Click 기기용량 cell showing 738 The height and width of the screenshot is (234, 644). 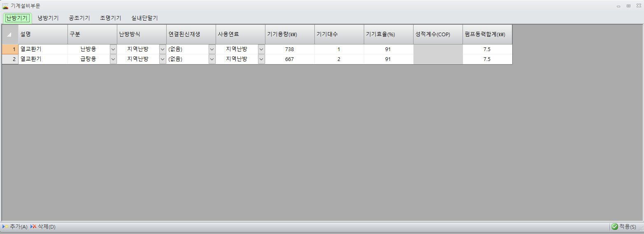click(290, 49)
